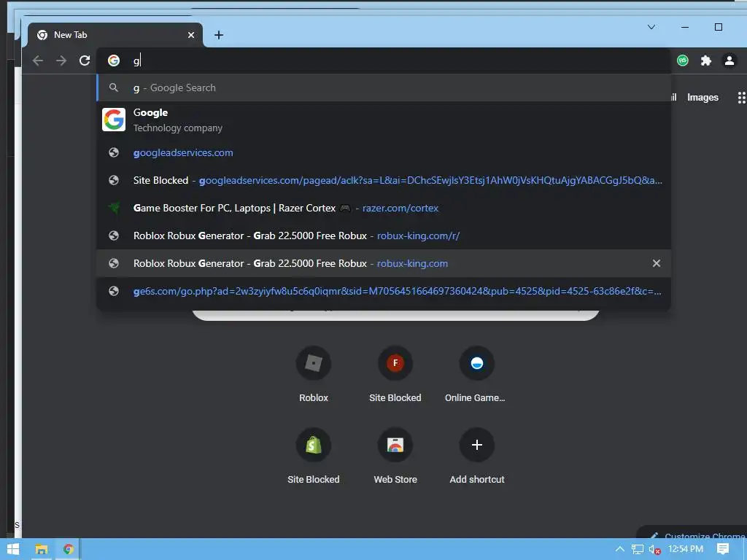Click the muted volume tray icon
The image size is (747, 560).
[654, 549]
